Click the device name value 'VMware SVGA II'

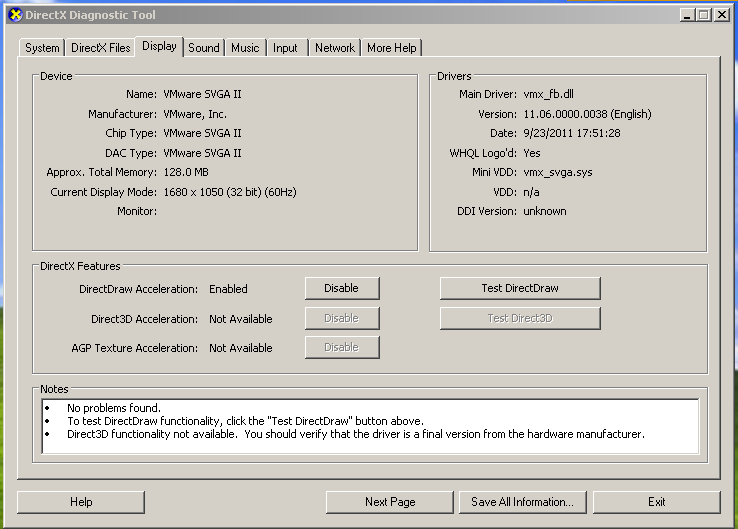(x=202, y=94)
